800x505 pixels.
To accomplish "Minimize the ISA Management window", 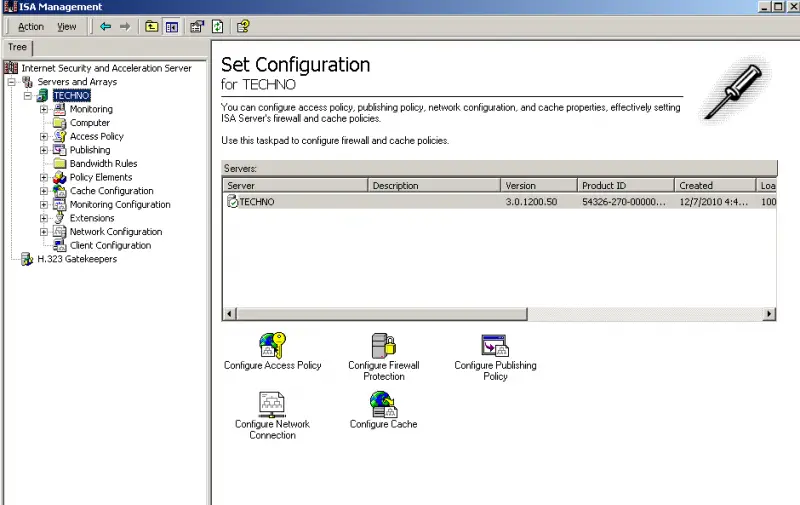I will 763,7.
